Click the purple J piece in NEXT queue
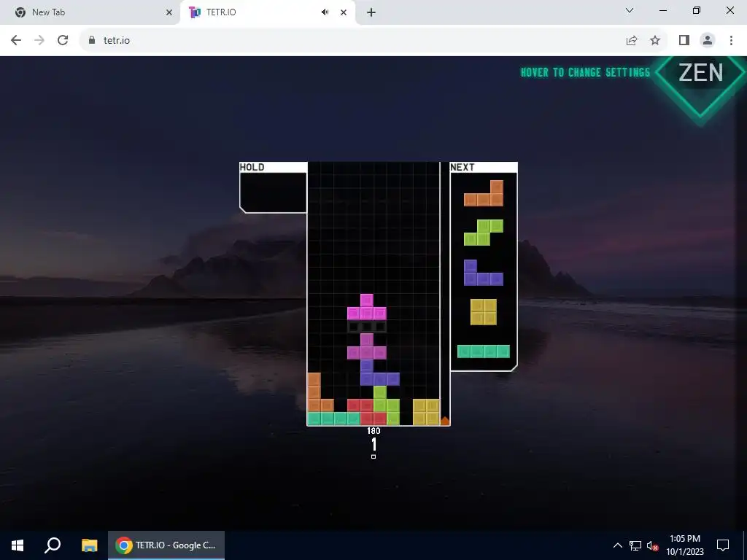The image size is (747, 560). coord(484,273)
